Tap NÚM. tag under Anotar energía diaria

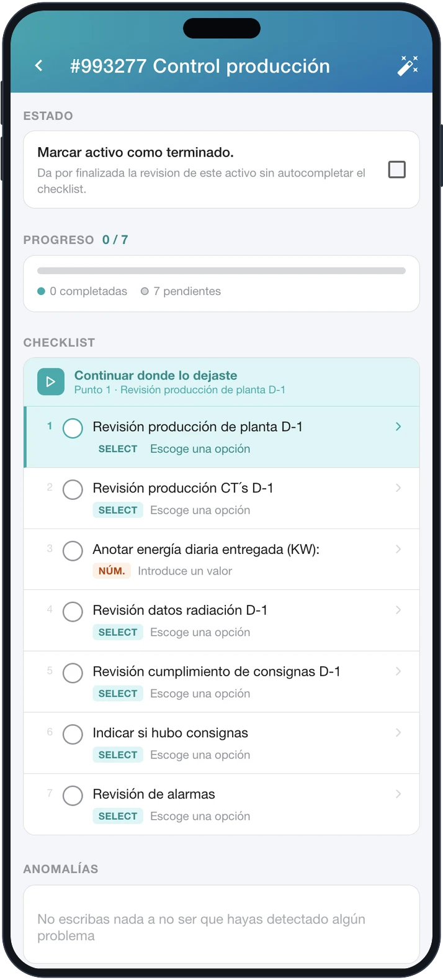112,571
